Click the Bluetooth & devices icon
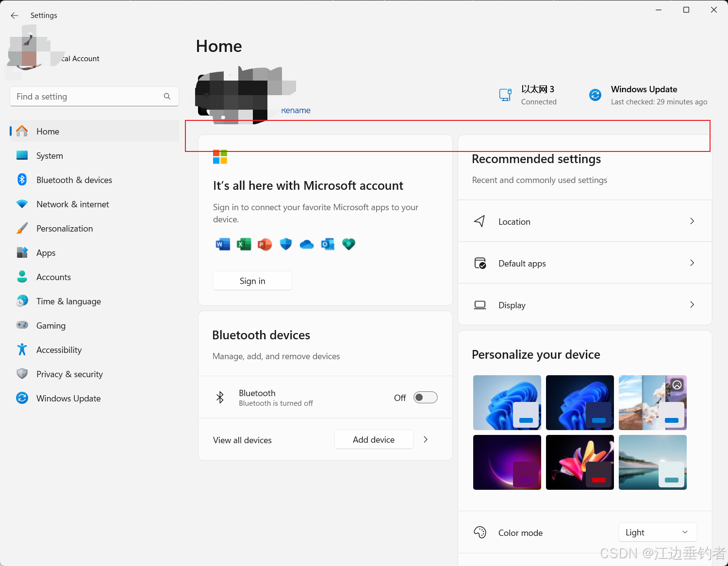This screenshot has height=566, width=728. click(22, 180)
